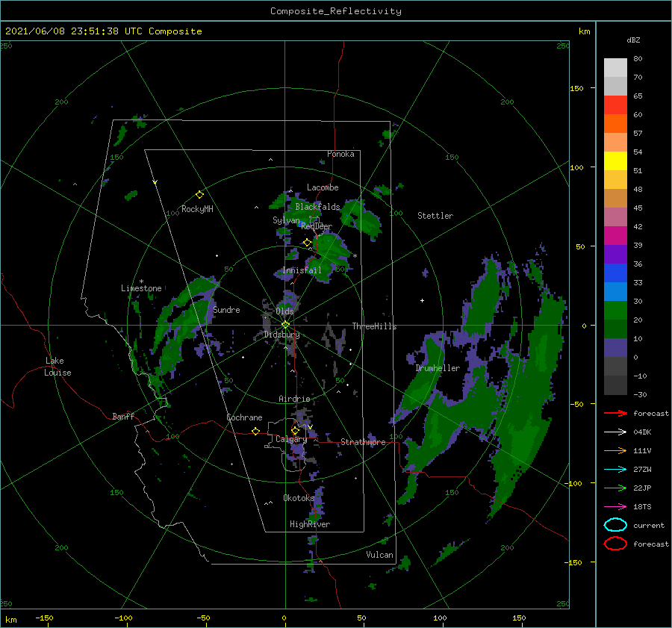The width and height of the screenshot is (672, 628).
Task: Click the 'Okotoks' city label
Action: (x=299, y=497)
